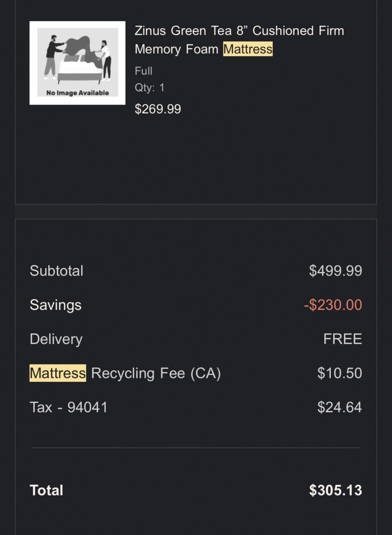
Task: Select the -$230.00 savings amount
Action: point(333,305)
